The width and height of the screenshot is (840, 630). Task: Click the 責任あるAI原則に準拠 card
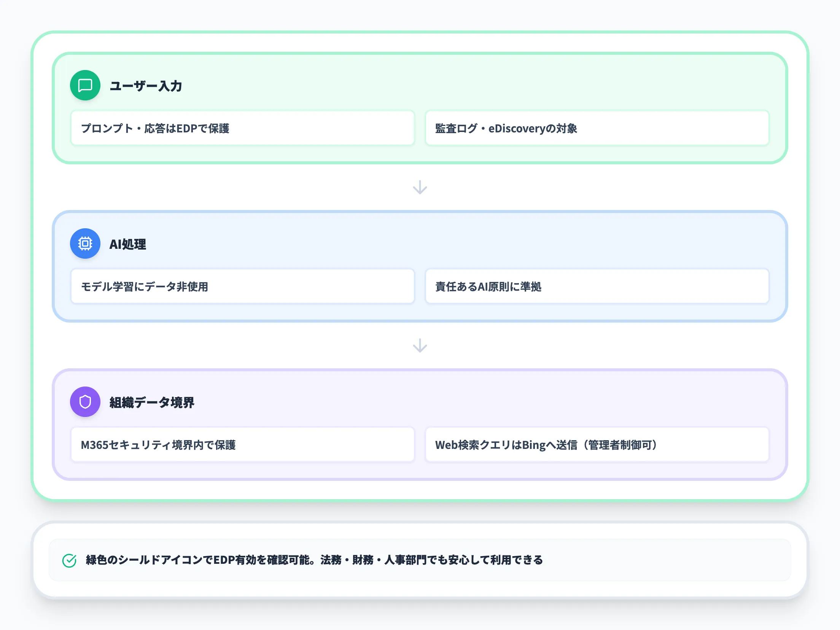tap(597, 286)
